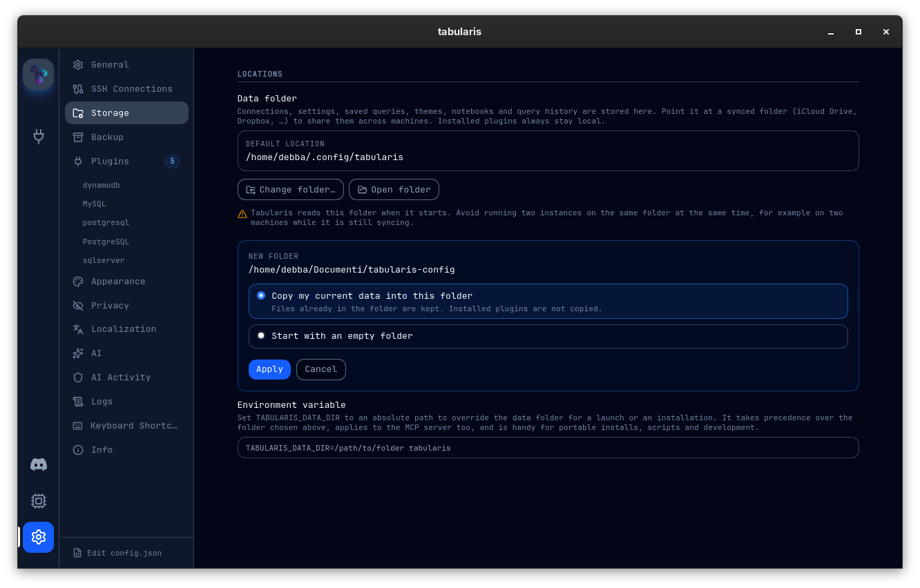Switch to Backup settings
Image resolution: width=920 pixels, height=588 pixels.
126,137
